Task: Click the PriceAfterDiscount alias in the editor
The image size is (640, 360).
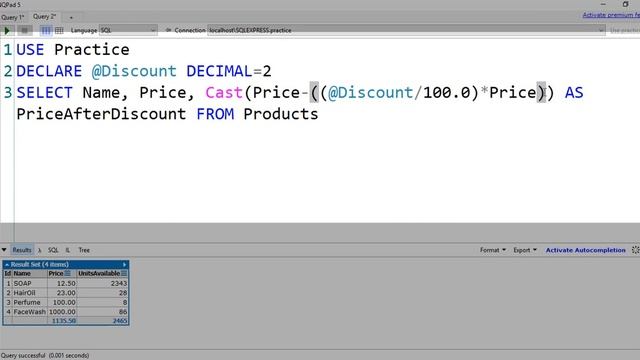Action: coord(101,114)
